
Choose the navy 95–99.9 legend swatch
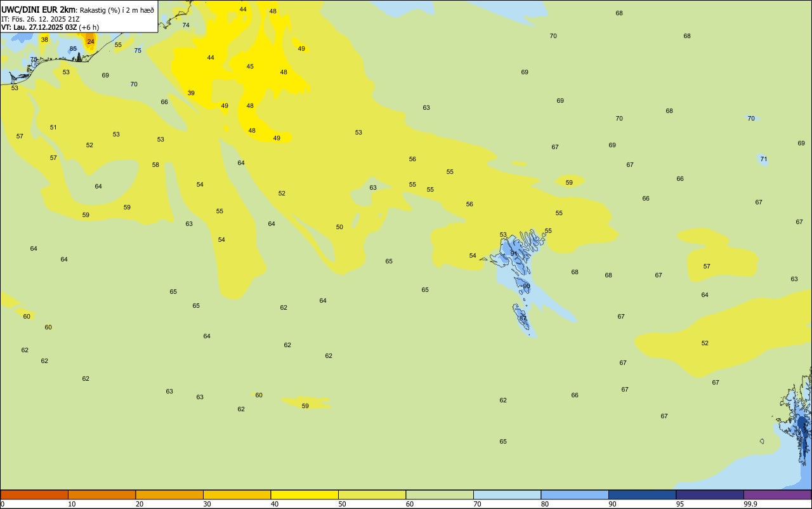click(x=710, y=494)
